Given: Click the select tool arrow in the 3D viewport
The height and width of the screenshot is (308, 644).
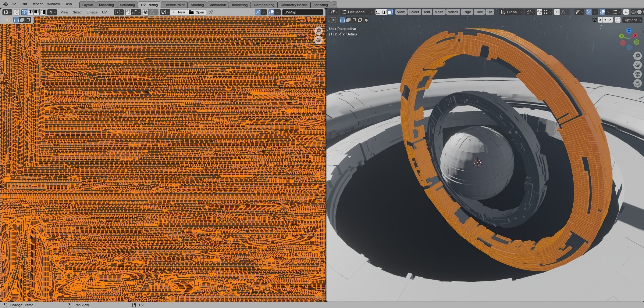Looking at the screenshot, I should pos(333,20).
